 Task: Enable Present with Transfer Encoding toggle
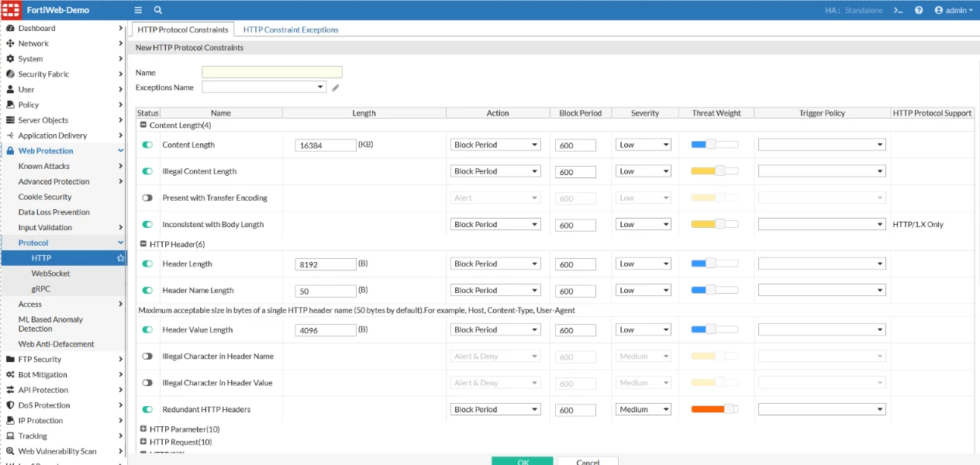click(147, 198)
